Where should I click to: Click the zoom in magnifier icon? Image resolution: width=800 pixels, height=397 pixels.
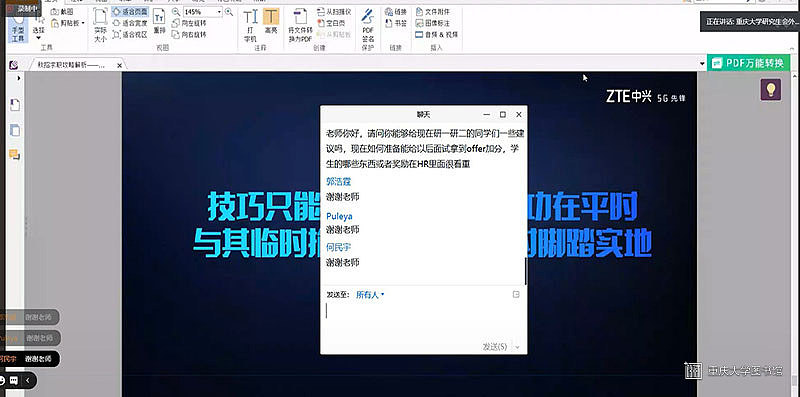tap(229, 12)
